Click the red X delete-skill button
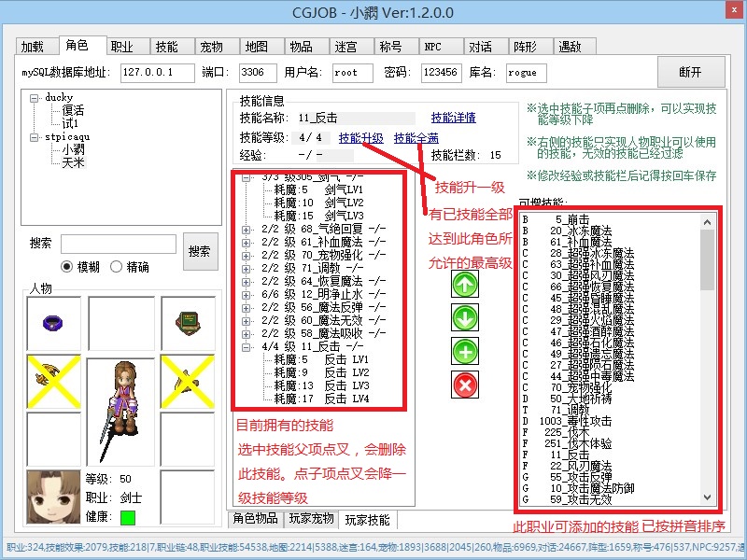747x560 pixels. point(464,384)
